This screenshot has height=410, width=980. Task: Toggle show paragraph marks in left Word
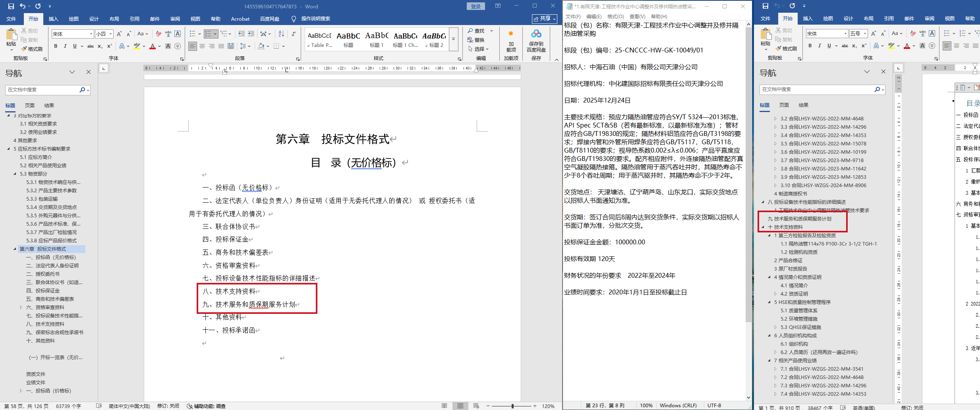(294, 34)
